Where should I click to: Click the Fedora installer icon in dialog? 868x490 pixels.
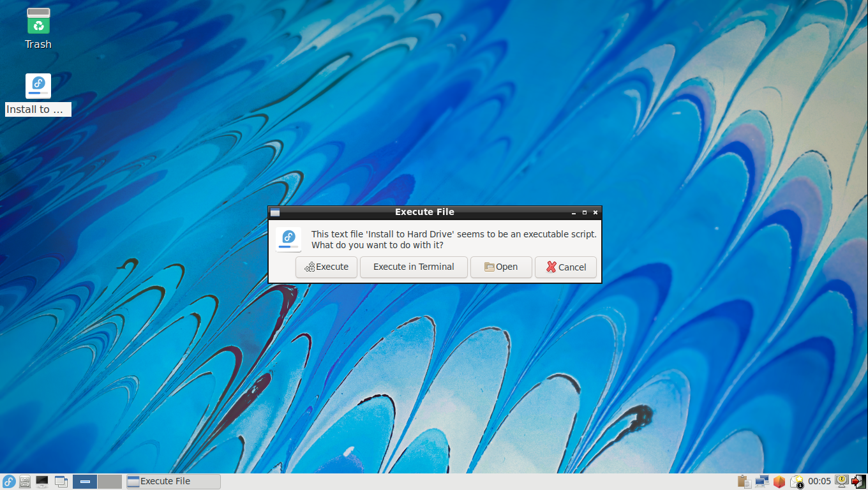[x=288, y=240]
